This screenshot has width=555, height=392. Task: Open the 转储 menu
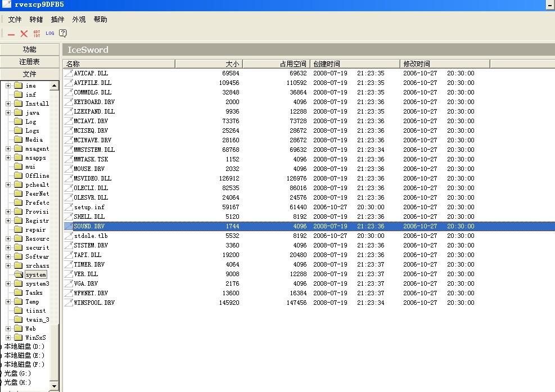point(36,20)
